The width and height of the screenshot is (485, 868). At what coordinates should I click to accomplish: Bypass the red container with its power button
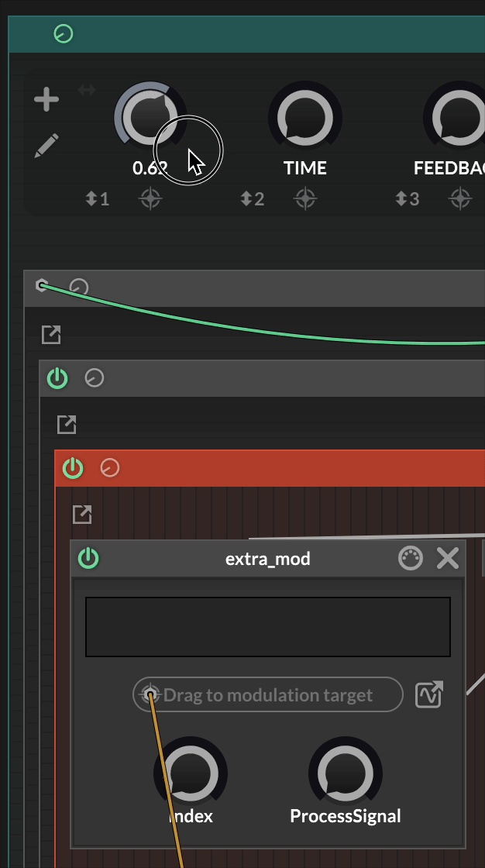click(x=73, y=468)
